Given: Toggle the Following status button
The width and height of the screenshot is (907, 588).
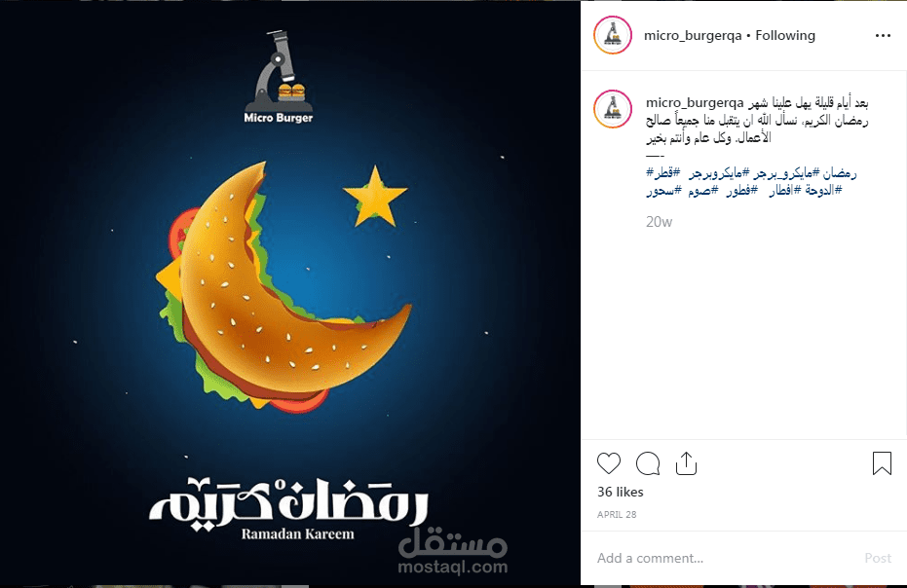Looking at the screenshot, I should (x=785, y=35).
